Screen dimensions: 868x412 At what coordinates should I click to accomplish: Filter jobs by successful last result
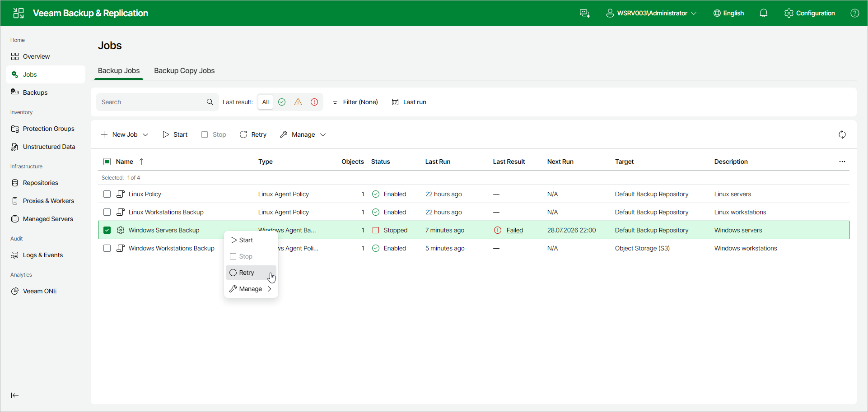click(282, 102)
